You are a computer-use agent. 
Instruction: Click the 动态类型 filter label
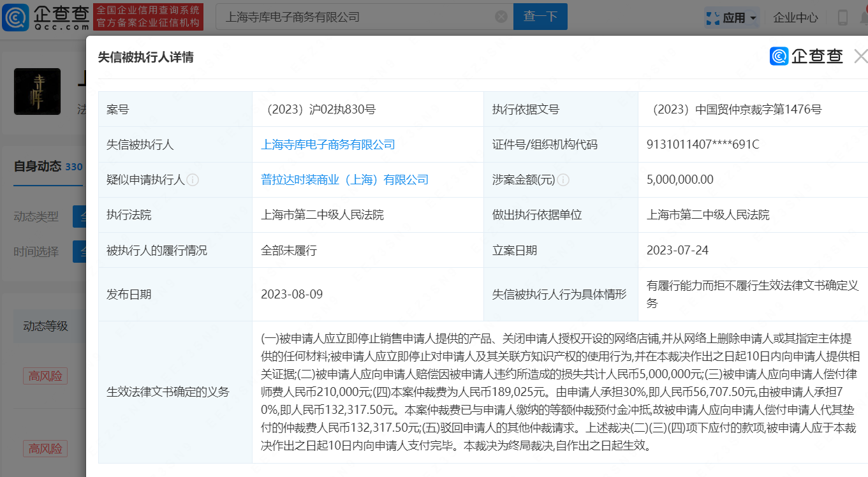click(36, 217)
